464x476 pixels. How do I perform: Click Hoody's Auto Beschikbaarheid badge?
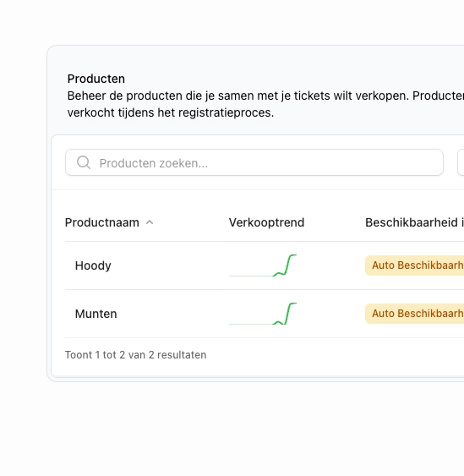pos(414,265)
